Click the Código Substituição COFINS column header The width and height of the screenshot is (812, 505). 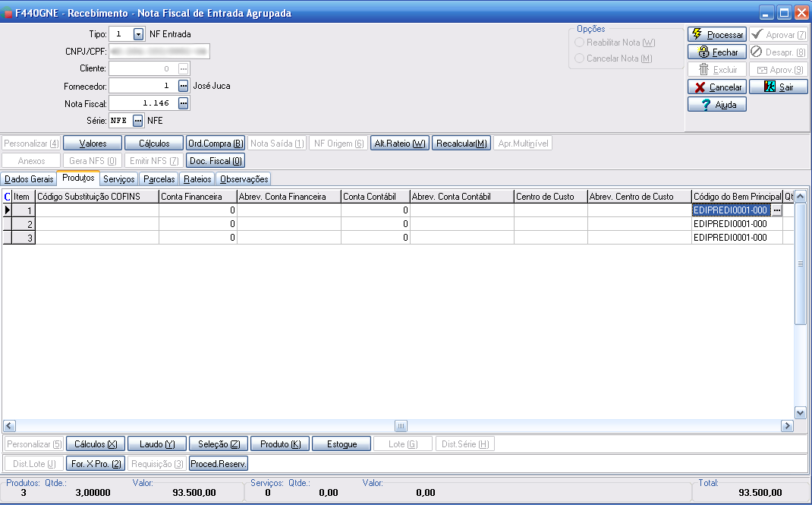97,197
